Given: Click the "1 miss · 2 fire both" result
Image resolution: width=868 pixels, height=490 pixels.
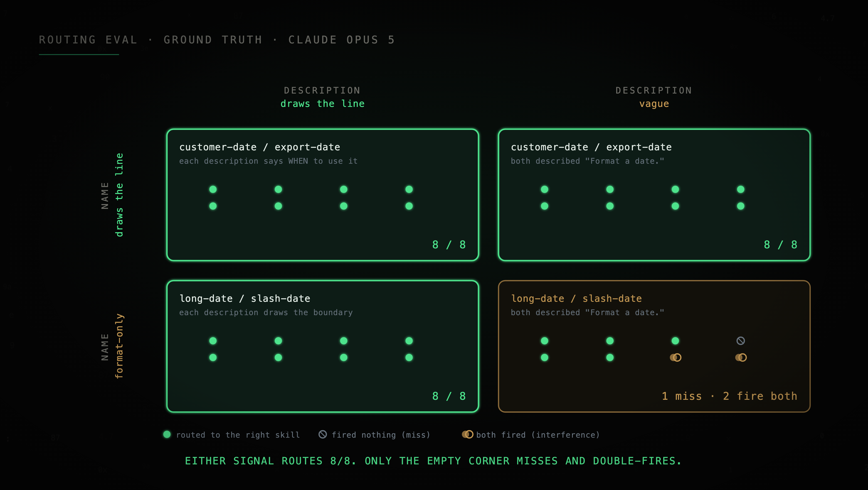Looking at the screenshot, I should pyautogui.click(x=729, y=396).
